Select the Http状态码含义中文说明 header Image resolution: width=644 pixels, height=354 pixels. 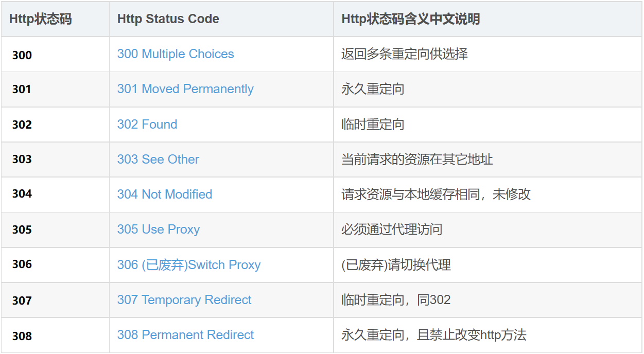[411, 19]
